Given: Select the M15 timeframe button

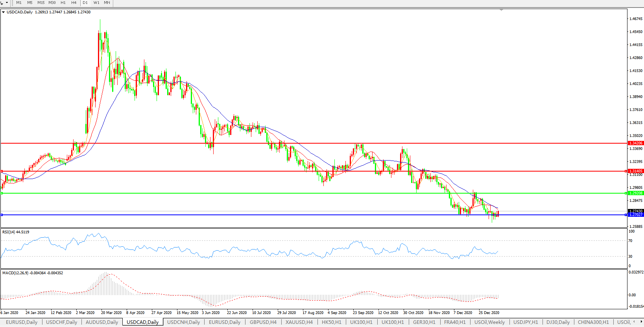Looking at the screenshot, I should 41,3.
